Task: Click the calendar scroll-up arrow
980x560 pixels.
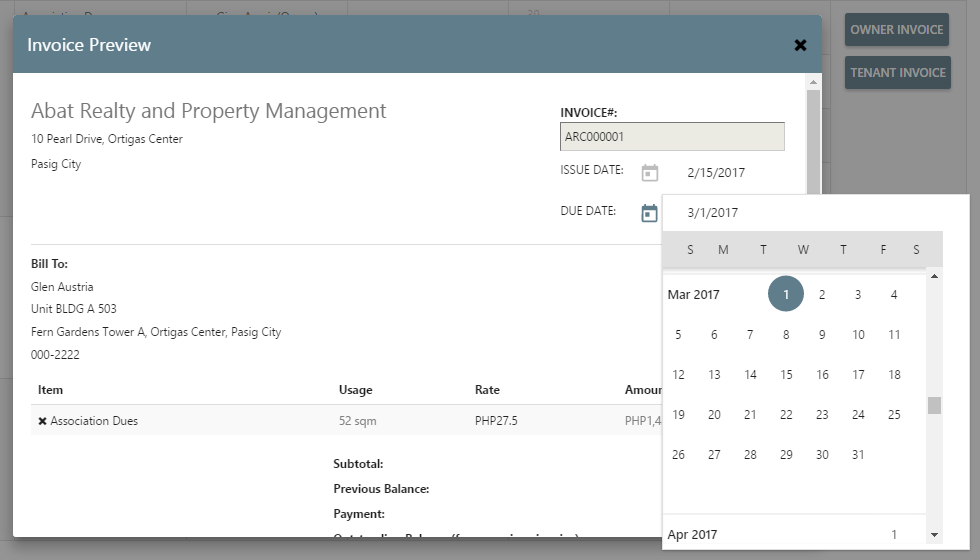Action: (934, 276)
